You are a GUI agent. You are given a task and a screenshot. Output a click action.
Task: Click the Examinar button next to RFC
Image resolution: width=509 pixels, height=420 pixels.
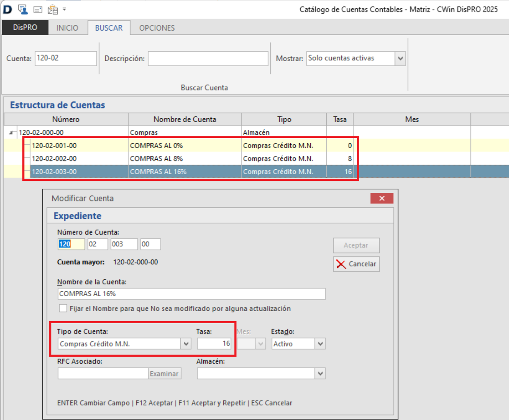point(164,374)
